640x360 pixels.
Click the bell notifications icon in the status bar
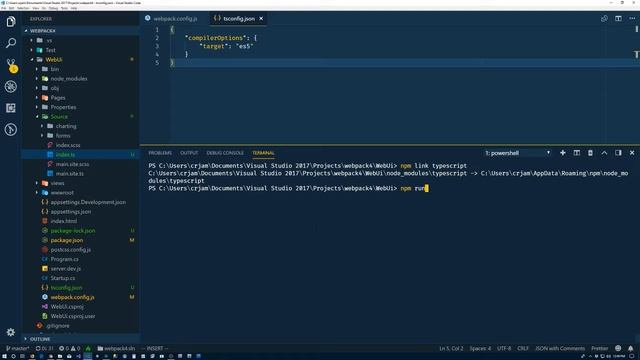pyautogui.click(x=631, y=348)
